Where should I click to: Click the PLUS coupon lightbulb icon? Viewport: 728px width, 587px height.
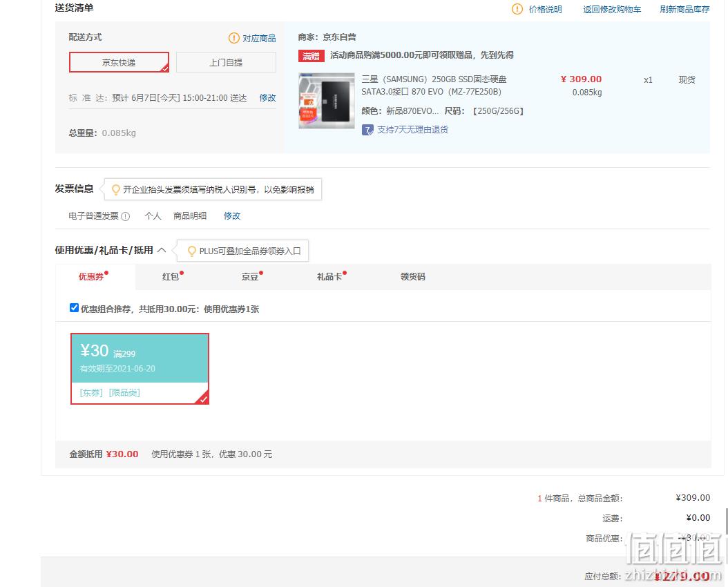191,251
